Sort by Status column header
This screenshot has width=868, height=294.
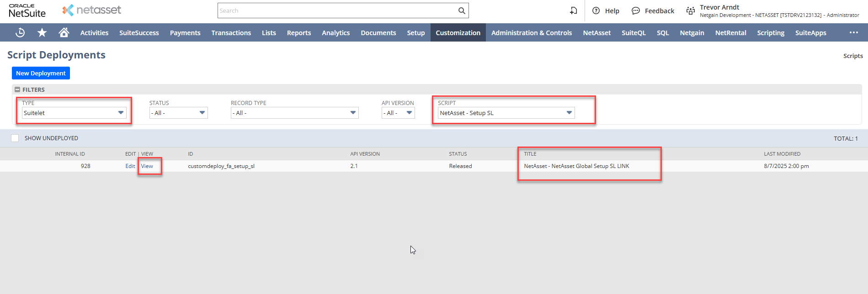[458, 154]
